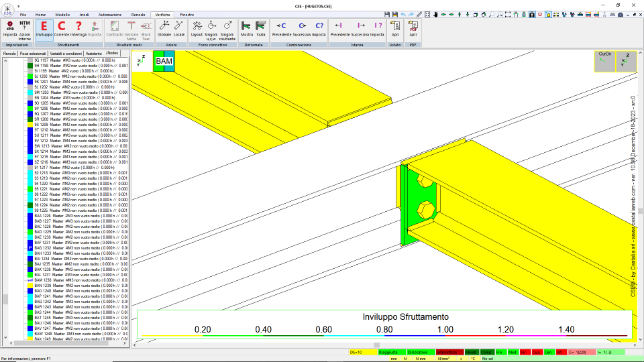Click green swatch beside 9J 1200
Viewport: 644px width, 362px height.
tap(30, 76)
